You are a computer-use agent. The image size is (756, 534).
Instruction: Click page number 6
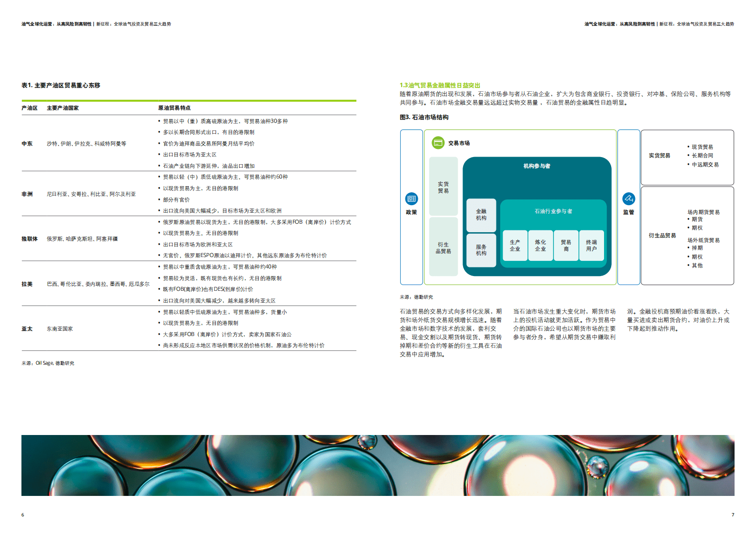tap(23, 515)
